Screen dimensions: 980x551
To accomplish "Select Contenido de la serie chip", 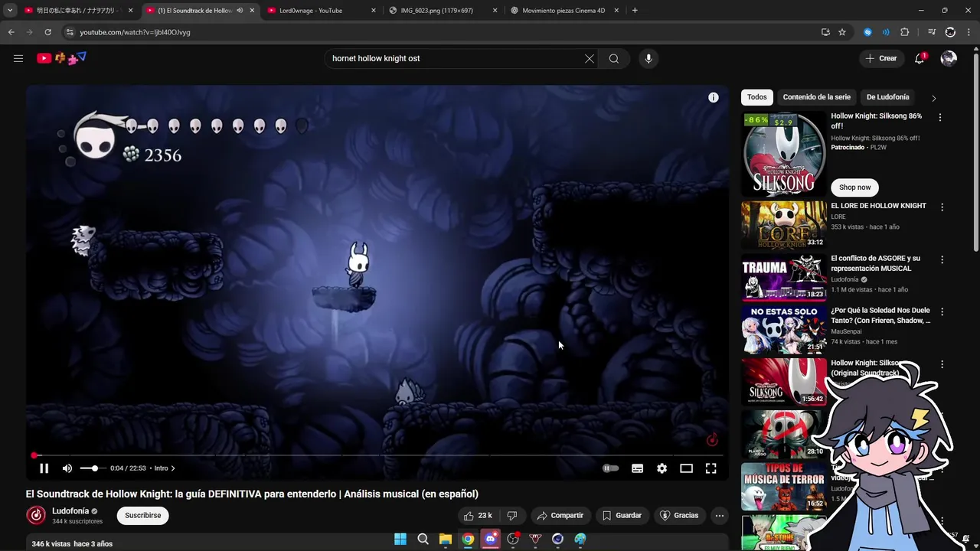I will tap(816, 97).
